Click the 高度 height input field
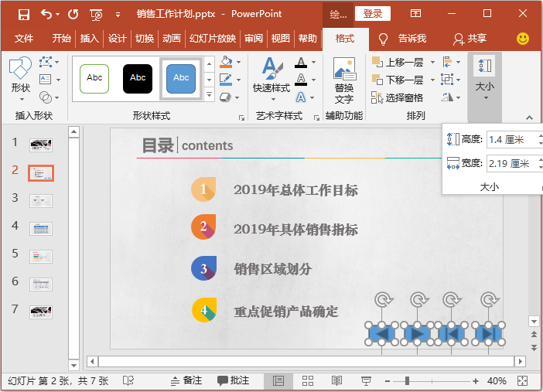Screen dimensions: 543x392 click(x=514, y=139)
